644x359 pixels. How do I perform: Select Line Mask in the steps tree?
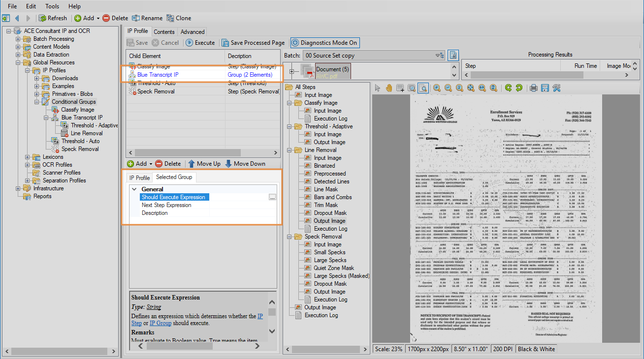[x=325, y=189]
